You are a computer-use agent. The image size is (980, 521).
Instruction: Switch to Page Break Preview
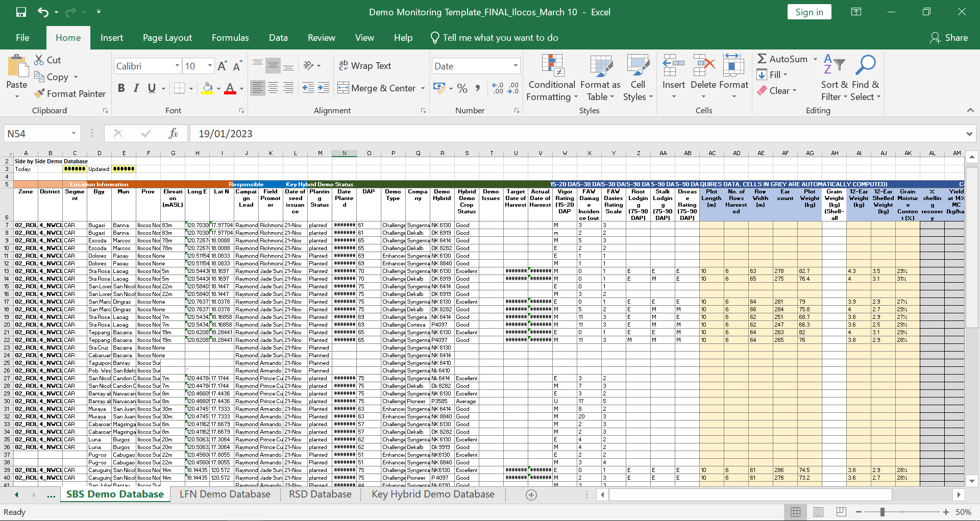coord(841,512)
